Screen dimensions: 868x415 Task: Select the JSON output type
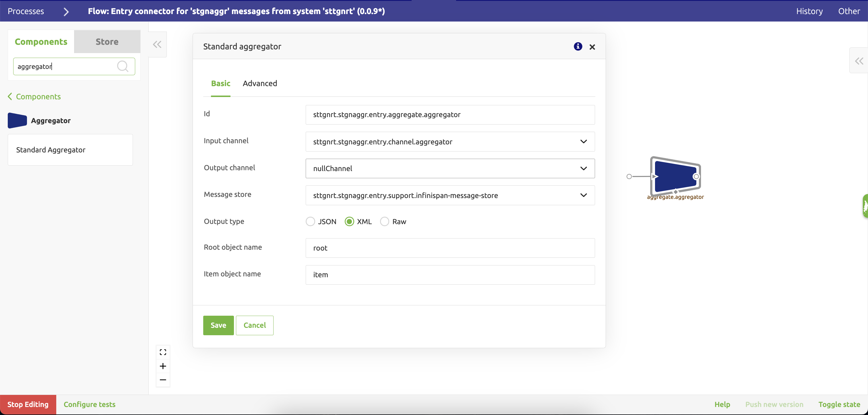coord(310,222)
